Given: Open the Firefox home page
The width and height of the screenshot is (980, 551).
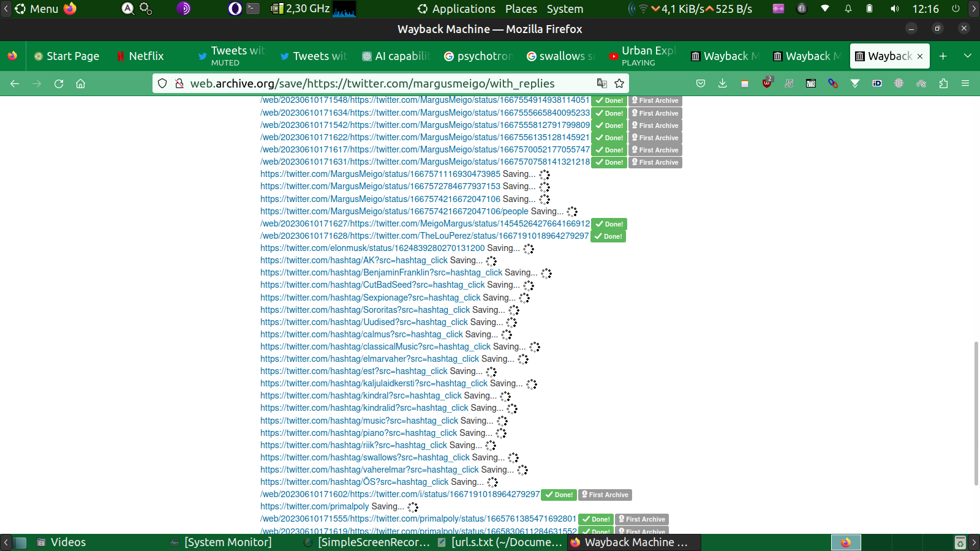Looking at the screenshot, I should point(80,84).
